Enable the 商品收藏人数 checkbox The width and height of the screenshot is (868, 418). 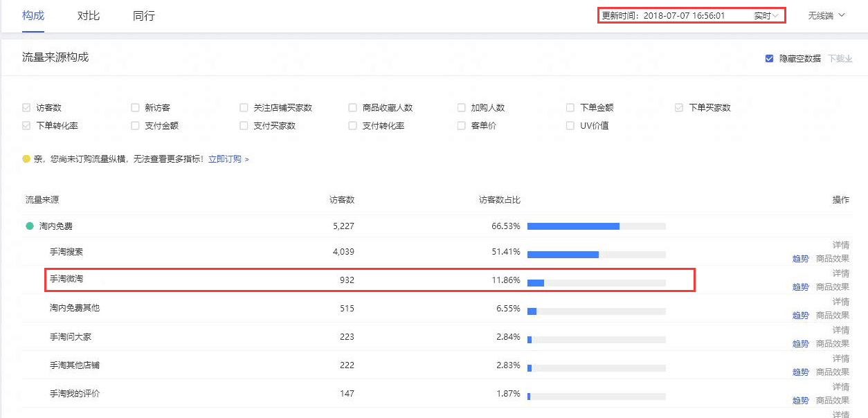[353, 108]
